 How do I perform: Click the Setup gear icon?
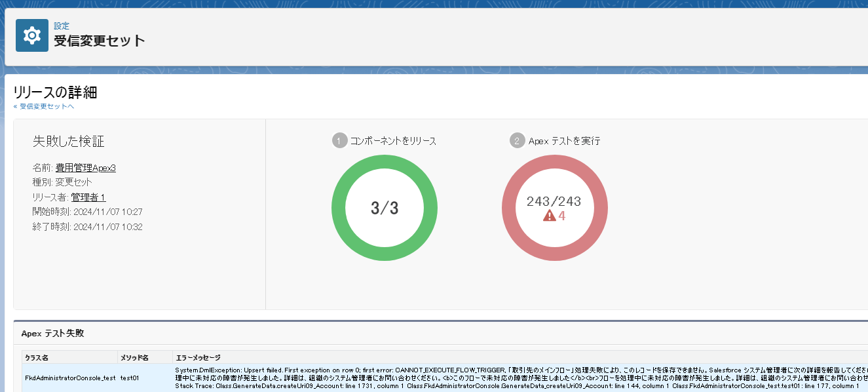coord(32,35)
